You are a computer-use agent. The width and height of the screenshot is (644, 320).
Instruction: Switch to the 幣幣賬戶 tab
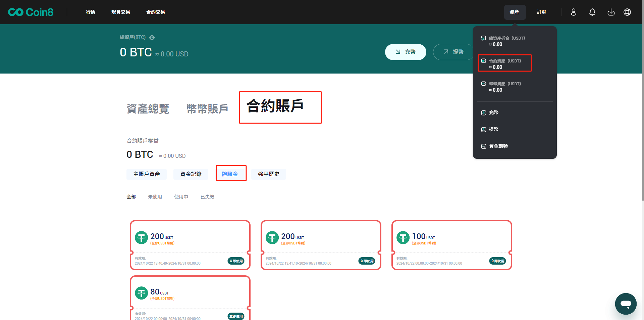207,109
